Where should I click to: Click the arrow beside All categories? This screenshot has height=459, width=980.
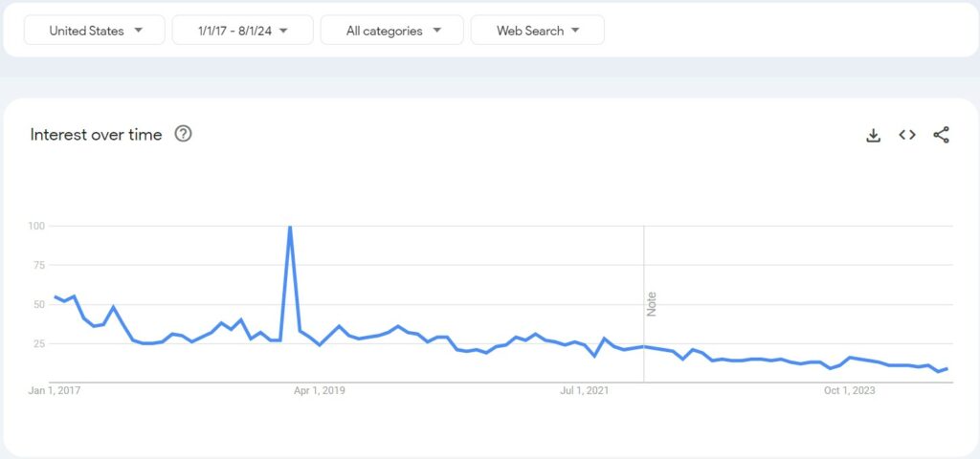436,30
